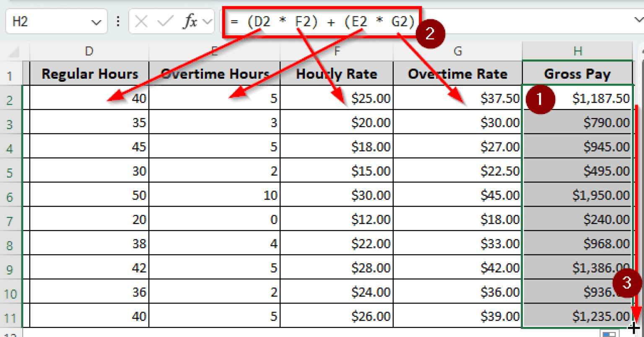Select the Overtime Hours header cell
644x337 pixels.
215,74
